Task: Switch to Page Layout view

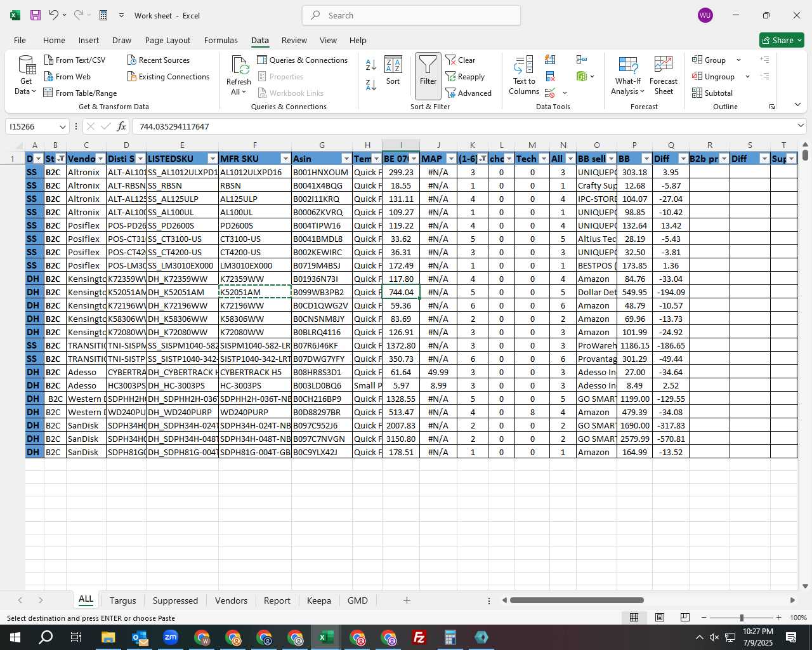Action: tap(660, 618)
